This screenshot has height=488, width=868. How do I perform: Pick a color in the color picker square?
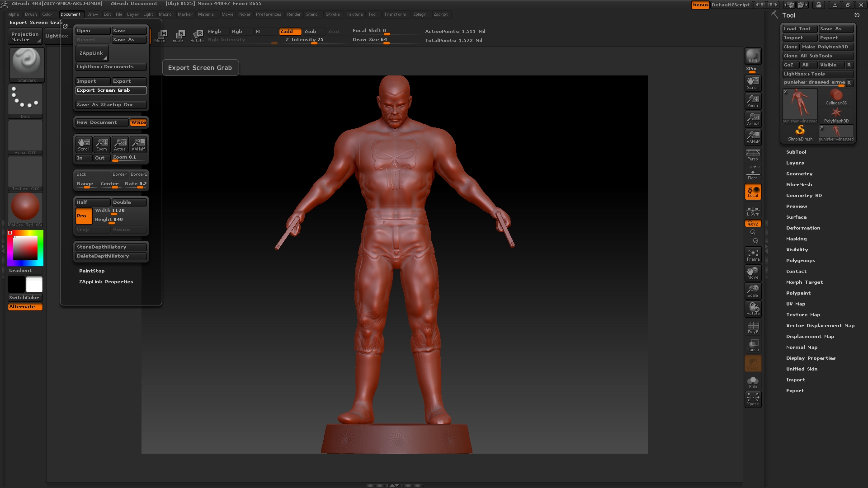(25, 248)
